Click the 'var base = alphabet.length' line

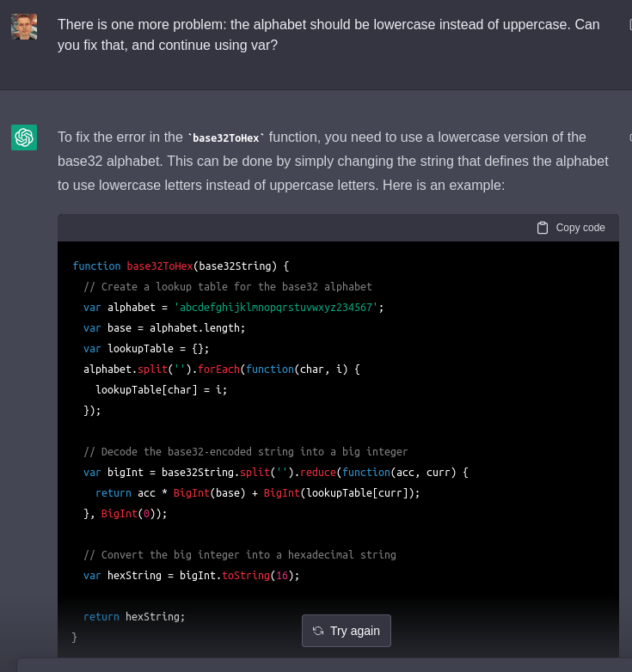(164, 327)
